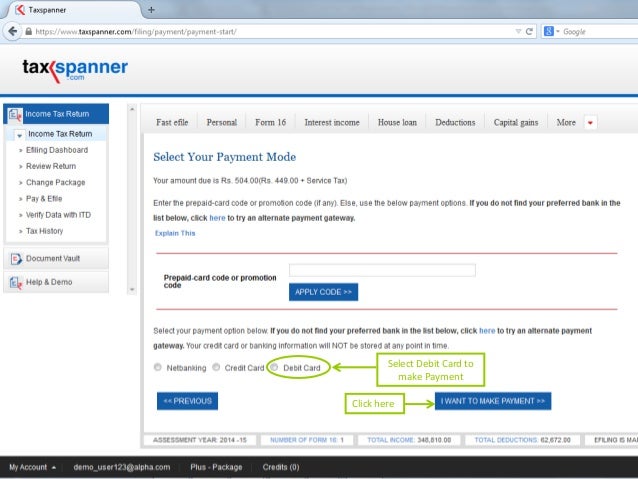Collapse the Income Tax Return tree node

[19, 135]
